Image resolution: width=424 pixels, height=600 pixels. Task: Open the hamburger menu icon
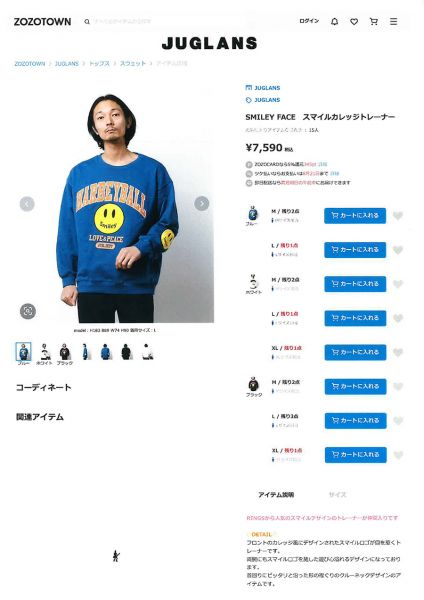(x=393, y=21)
